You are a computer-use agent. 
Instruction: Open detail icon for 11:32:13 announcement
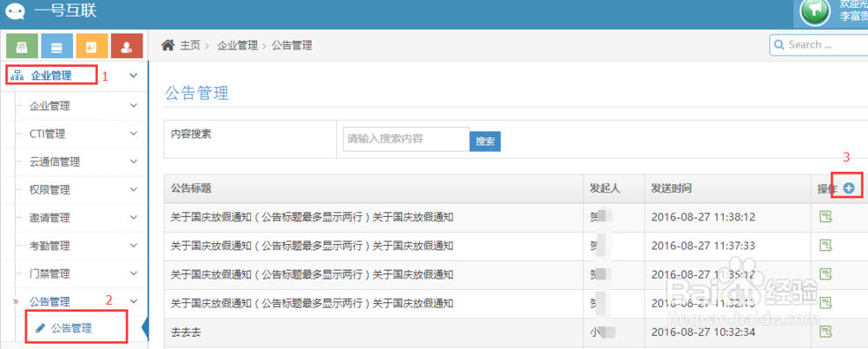pyautogui.click(x=826, y=302)
